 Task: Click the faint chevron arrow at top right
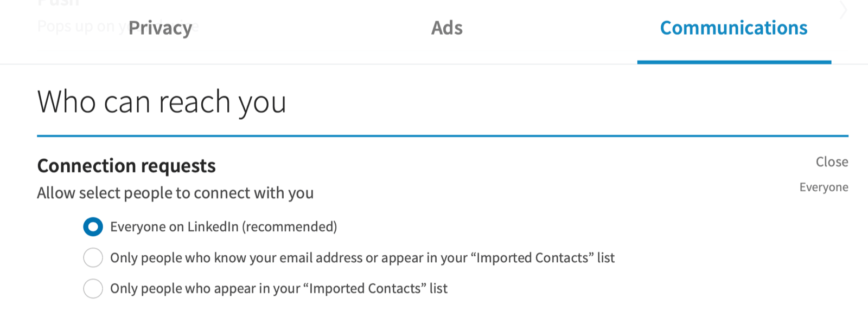point(844,10)
